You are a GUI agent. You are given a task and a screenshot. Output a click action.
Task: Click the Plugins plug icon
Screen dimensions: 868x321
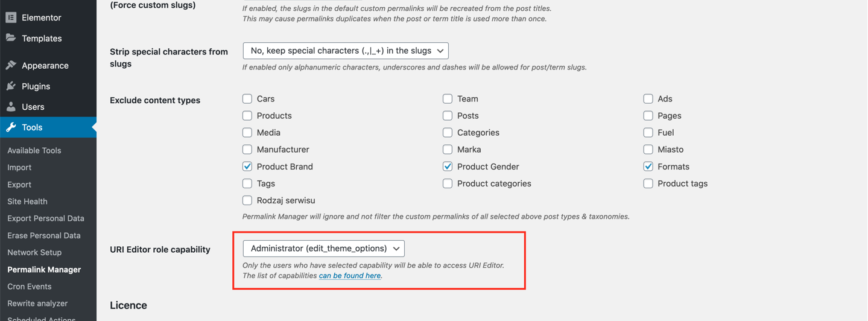11,86
